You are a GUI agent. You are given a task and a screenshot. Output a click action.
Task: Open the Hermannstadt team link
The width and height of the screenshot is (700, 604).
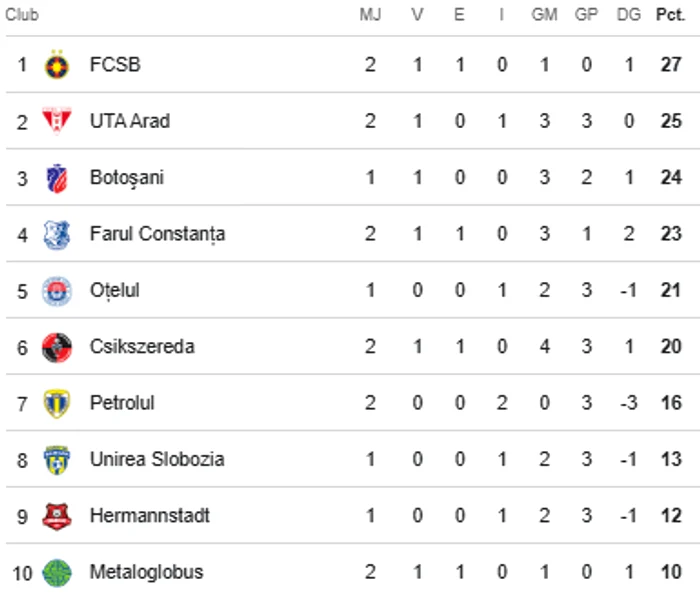point(149,516)
